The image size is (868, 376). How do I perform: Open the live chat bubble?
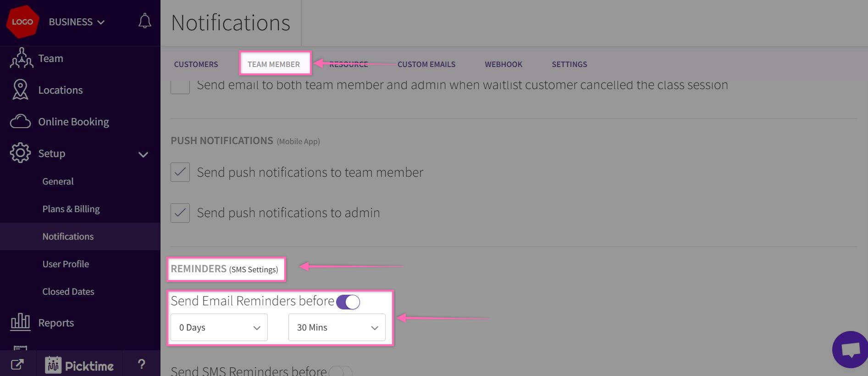point(850,350)
